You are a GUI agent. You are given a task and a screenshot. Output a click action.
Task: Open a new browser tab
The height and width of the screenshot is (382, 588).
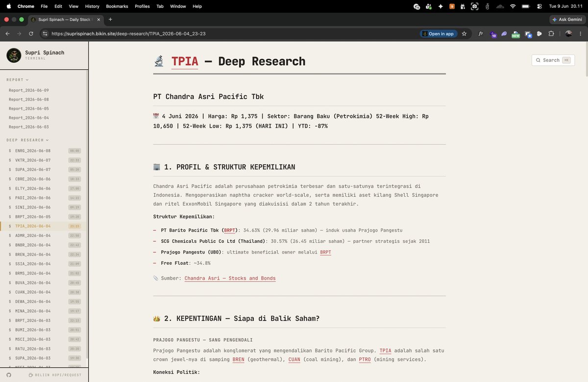pos(110,19)
